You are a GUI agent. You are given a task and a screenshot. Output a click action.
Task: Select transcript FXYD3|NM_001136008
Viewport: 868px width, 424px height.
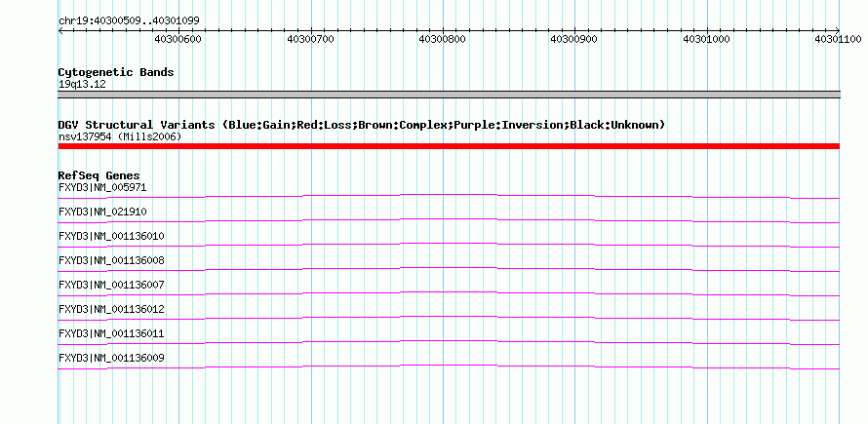tap(111, 260)
